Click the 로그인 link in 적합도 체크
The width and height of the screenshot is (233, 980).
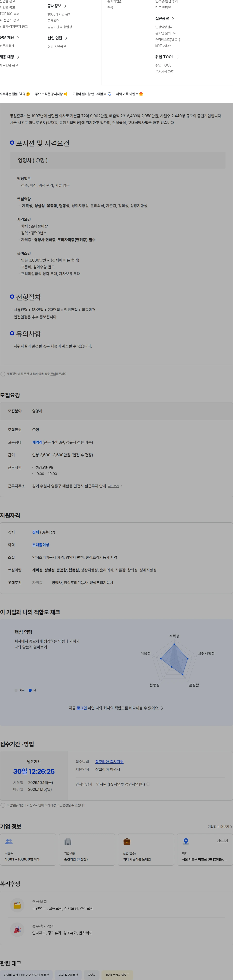point(81,708)
